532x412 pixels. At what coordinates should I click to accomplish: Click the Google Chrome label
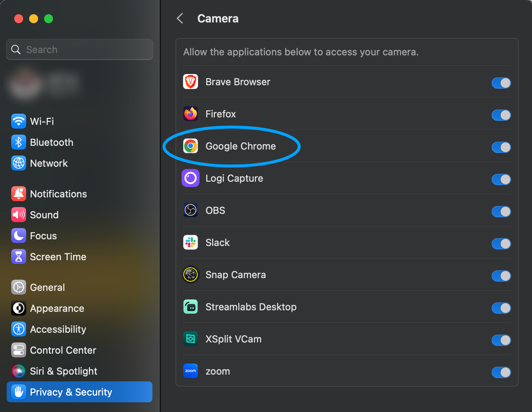point(241,146)
